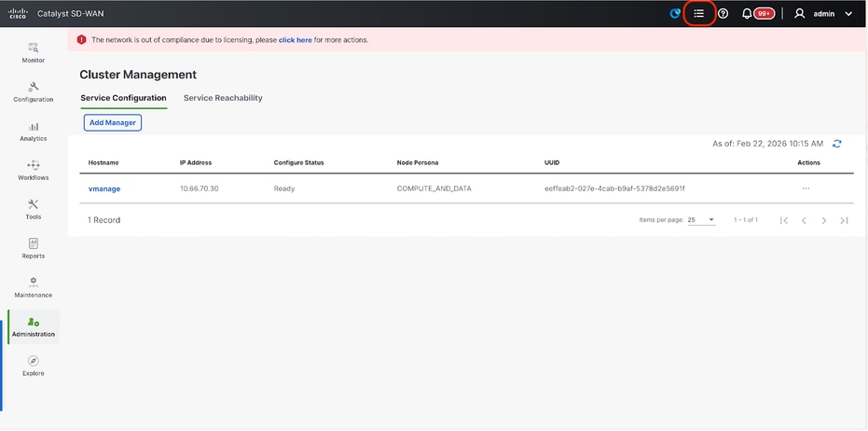Screen dimensions: 868x431
Task: Go to first page of records
Action: pos(784,220)
